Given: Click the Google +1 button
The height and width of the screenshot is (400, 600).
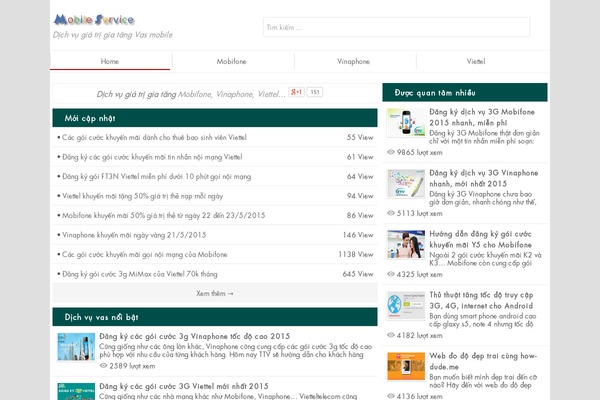Looking at the screenshot, I should click(296, 92).
